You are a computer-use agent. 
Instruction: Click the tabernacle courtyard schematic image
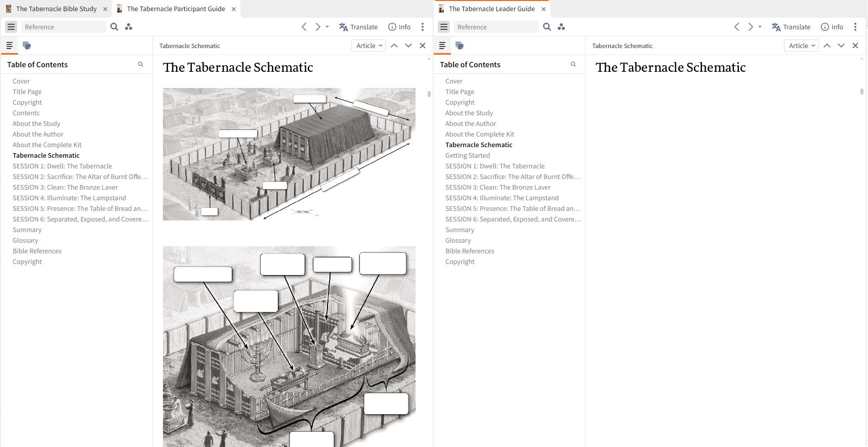point(289,154)
